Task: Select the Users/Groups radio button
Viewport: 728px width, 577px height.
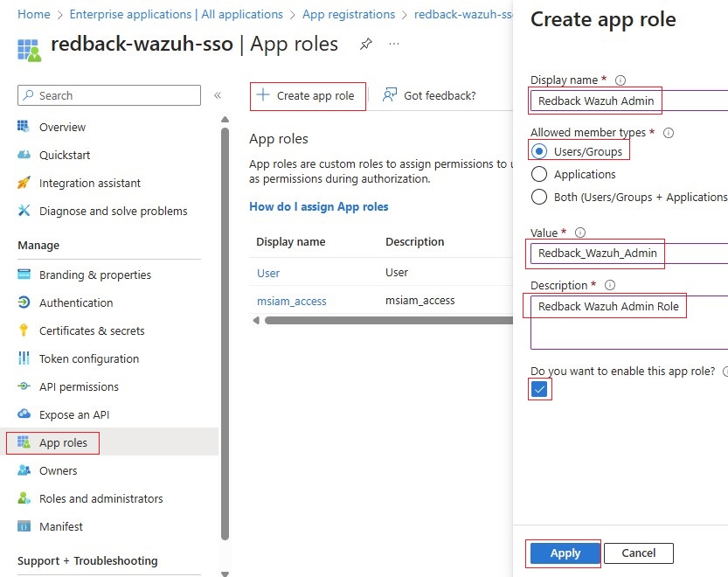Action: (539, 151)
